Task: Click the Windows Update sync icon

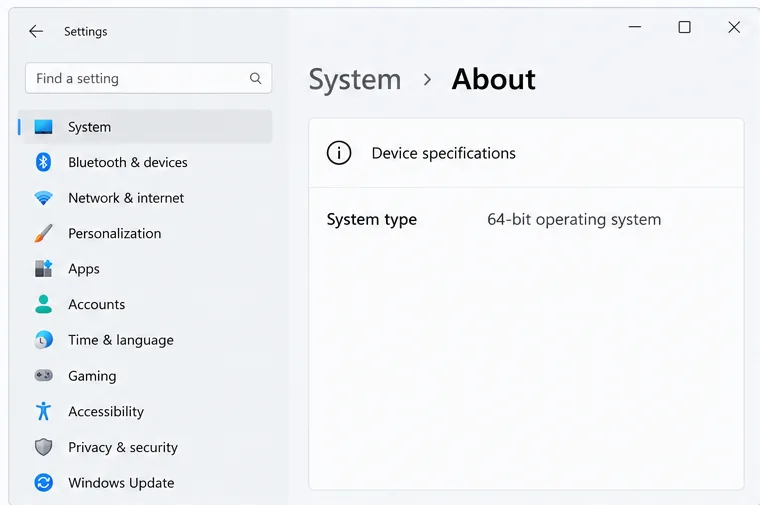Action: (43, 483)
